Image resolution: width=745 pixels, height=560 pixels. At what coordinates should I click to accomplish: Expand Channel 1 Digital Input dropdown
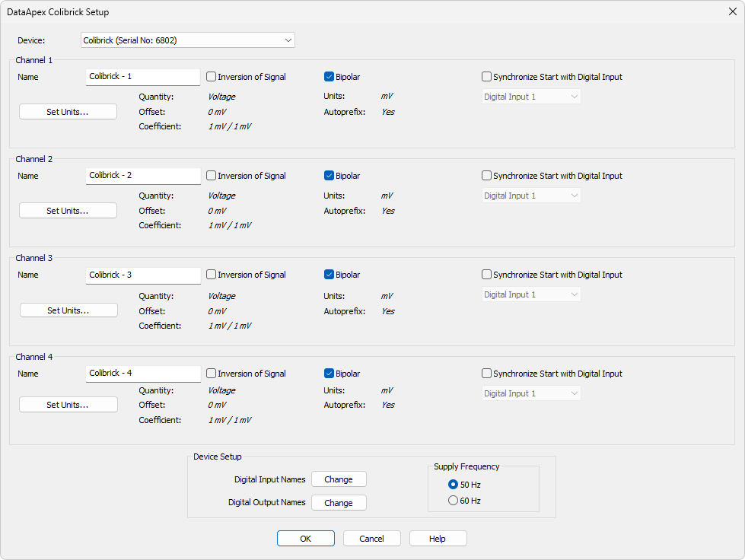click(x=531, y=97)
